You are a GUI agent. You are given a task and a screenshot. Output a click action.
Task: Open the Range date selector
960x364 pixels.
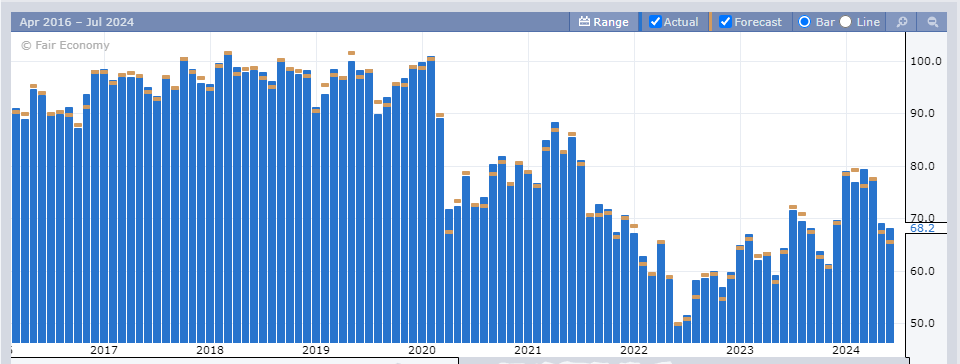coord(604,22)
